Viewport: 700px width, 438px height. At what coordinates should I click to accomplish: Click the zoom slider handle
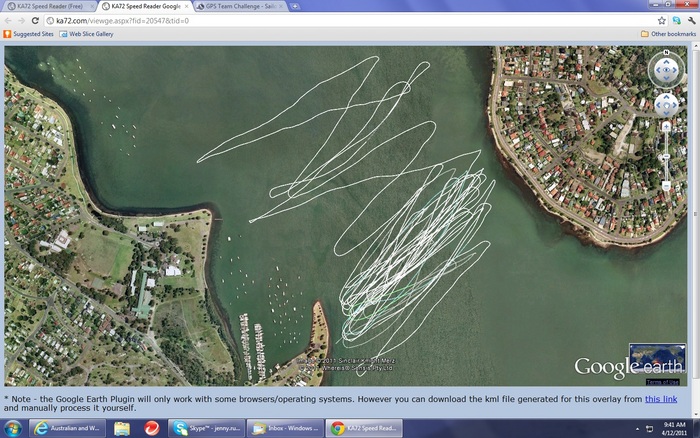pyautogui.click(x=666, y=155)
